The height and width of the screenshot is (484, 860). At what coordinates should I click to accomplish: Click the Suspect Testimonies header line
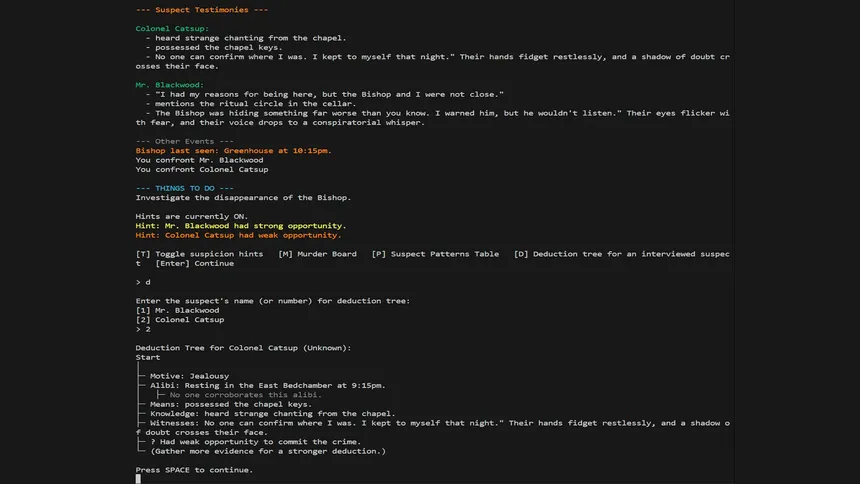tap(202, 10)
